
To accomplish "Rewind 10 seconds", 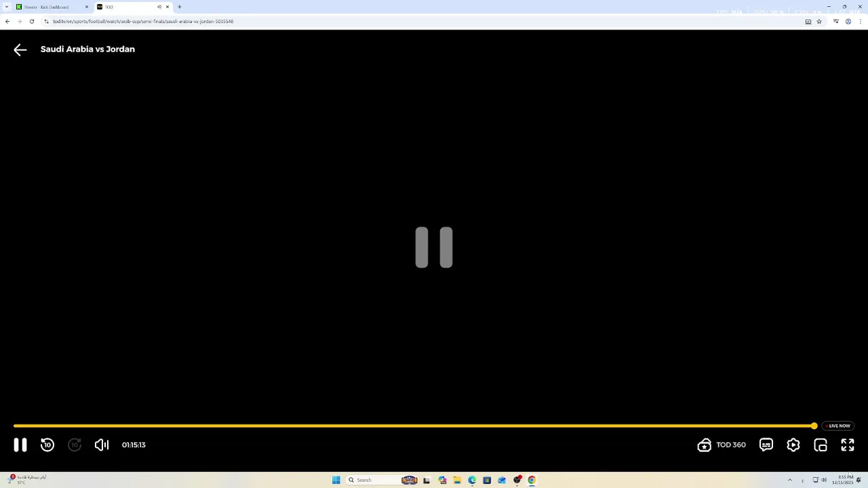I will 47,445.
